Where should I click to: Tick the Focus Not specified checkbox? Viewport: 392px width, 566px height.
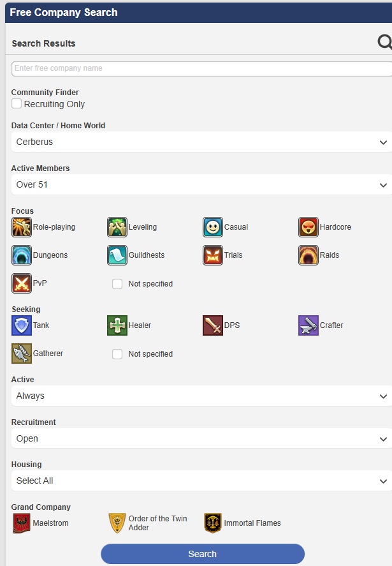(x=117, y=284)
